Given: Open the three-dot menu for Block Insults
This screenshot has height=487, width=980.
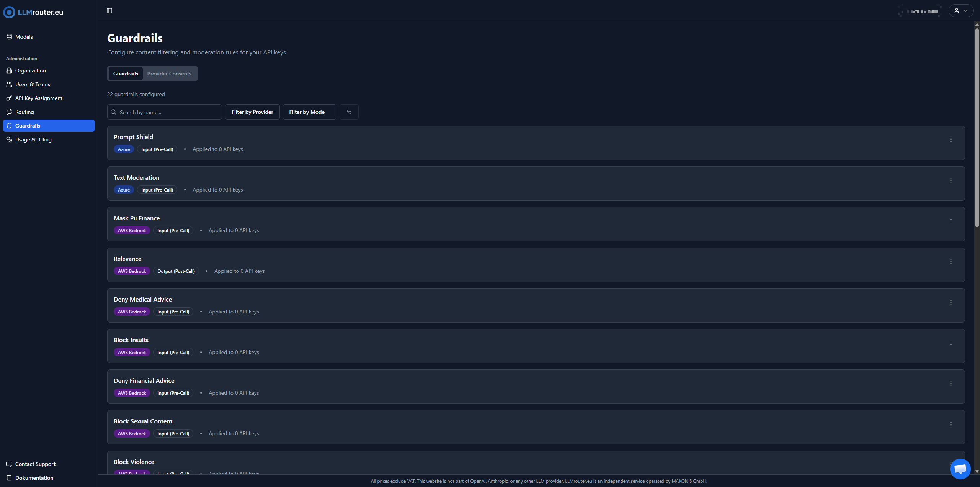Looking at the screenshot, I should [951, 343].
